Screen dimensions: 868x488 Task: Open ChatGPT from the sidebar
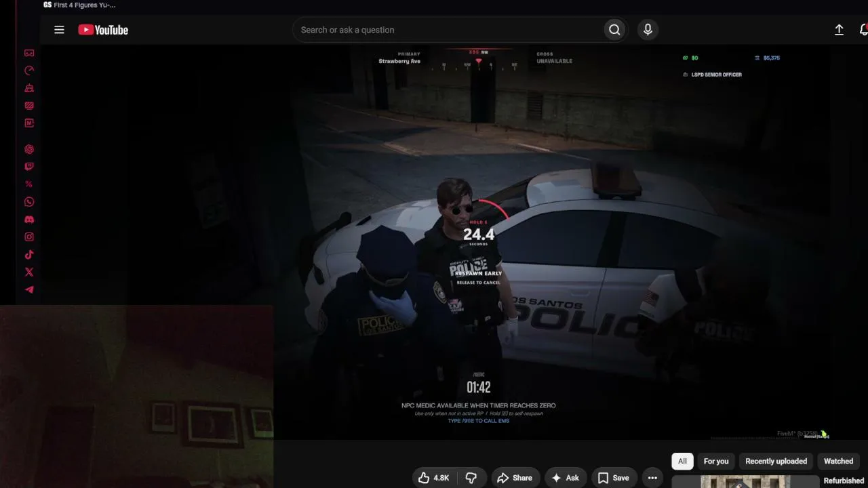tap(29, 149)
